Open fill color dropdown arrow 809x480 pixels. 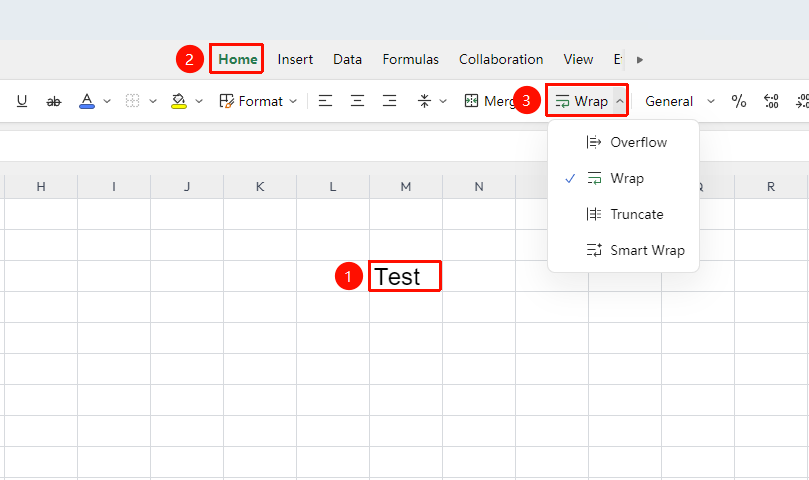(199, 101)
